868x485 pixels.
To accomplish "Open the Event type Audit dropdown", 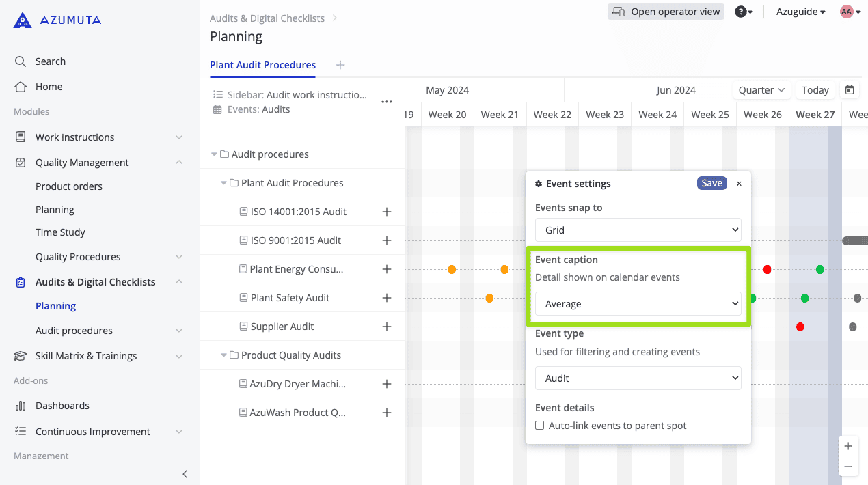I will [x=638, y=378].
